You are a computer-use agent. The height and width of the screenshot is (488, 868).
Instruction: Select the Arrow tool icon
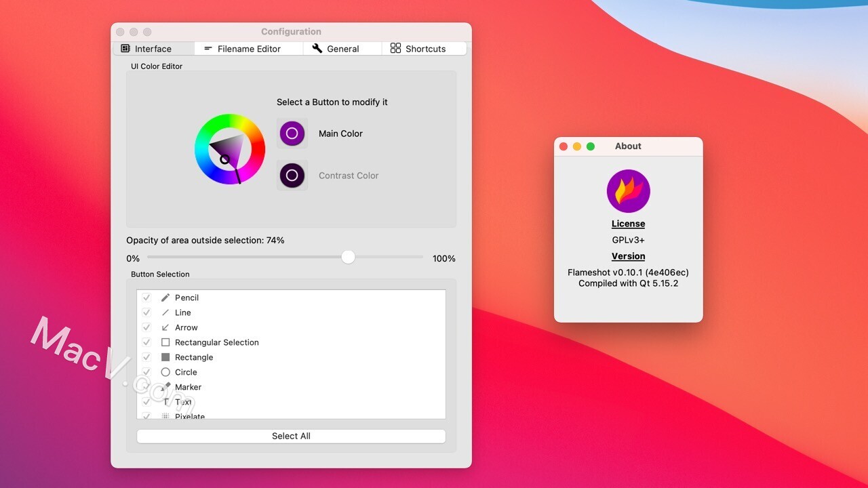165,327
